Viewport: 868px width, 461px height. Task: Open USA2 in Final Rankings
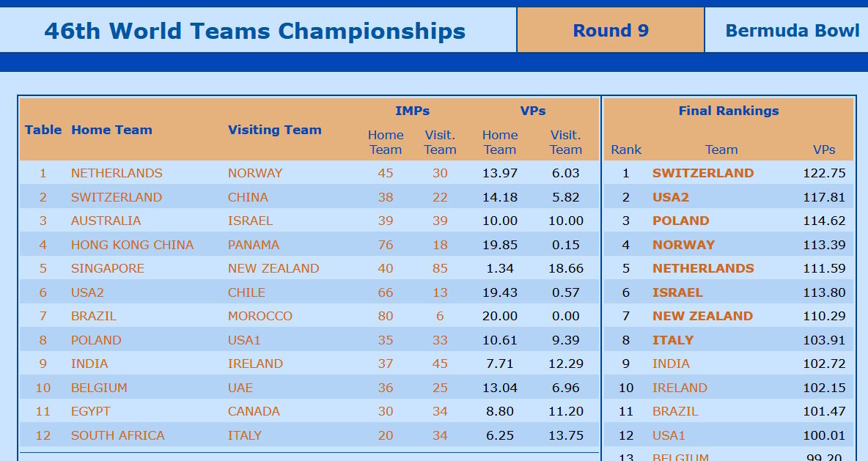tap(671, 197)
